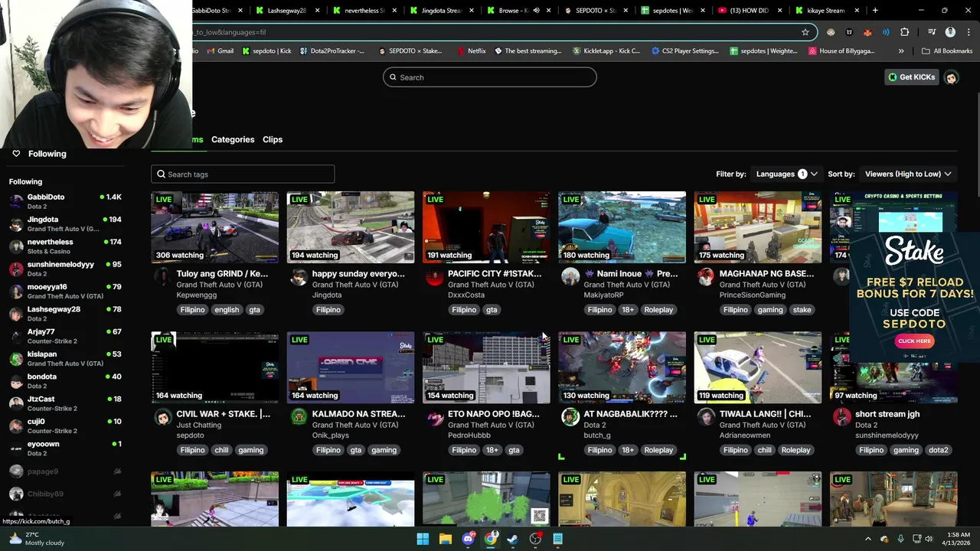Viewport: 980px width, 551px height.
Task: Open the Viewers (High to Low) sort dropdown
Action: [x=908, y=174]
